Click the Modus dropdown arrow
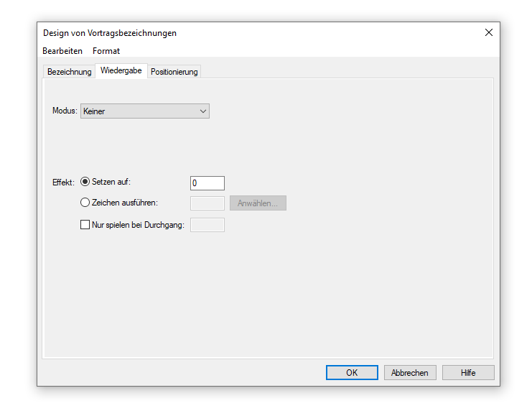The width and height of the screenshot is (532, 411). pyautogui.click(x=202, y=111)
